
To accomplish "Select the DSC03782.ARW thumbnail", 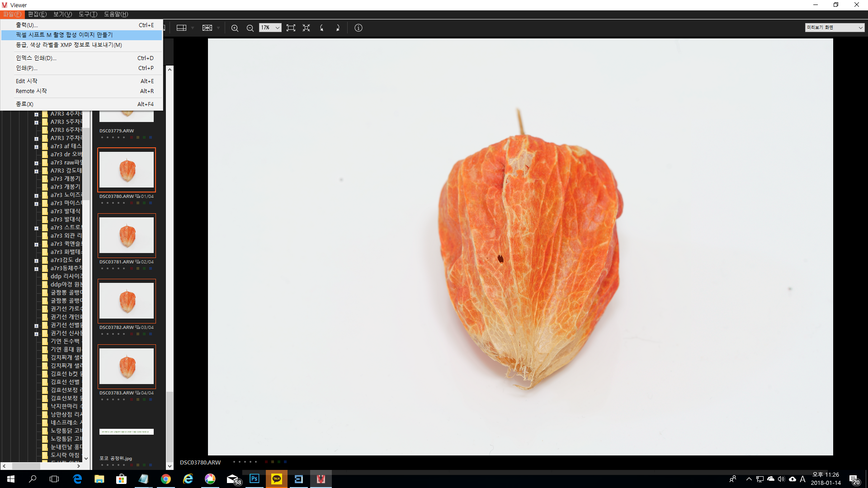I will pos(127,300).
